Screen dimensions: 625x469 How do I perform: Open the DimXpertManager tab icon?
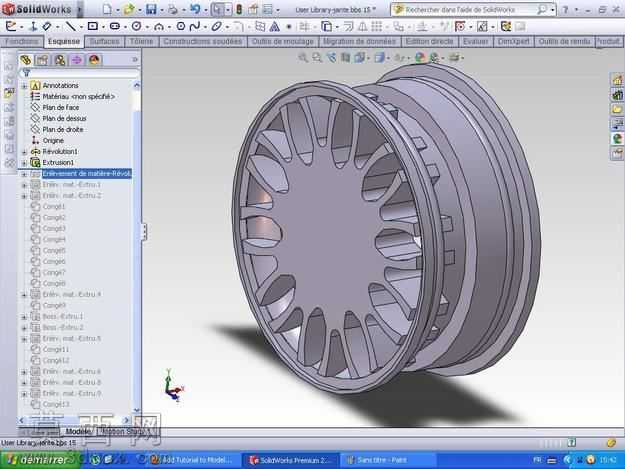click(x=77, y=60)
